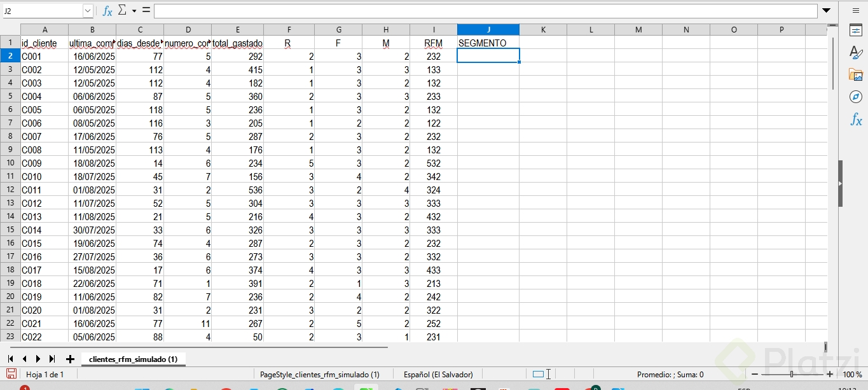Click the total_gastado cell with value 415

[x=237, y=69]
